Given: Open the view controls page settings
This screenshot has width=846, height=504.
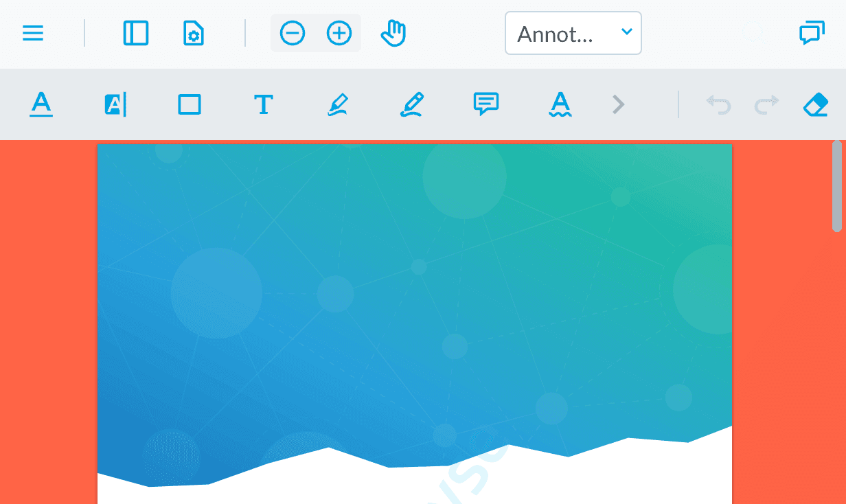Looking at the screenshot, I should [x=194, y=33].
